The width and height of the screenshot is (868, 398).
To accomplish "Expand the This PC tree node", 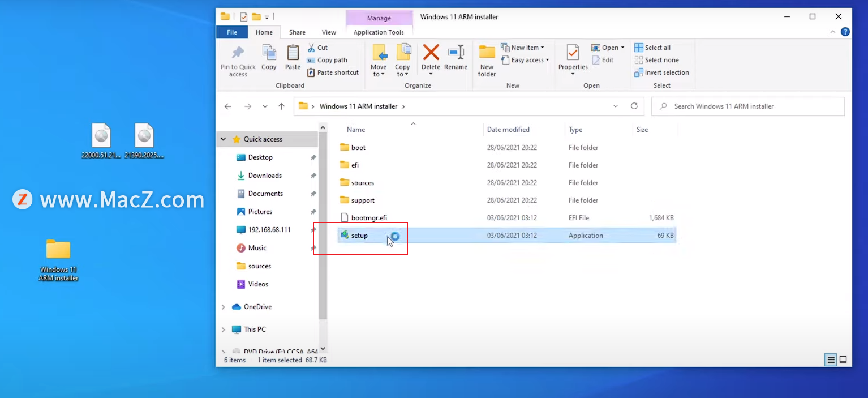I will click(224, 329).
